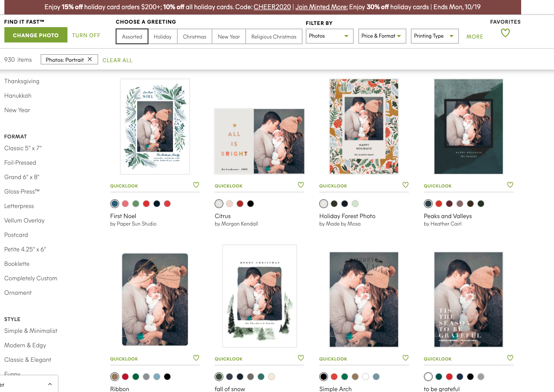Open the Photos filter dropdown

[x=329, y=36]
